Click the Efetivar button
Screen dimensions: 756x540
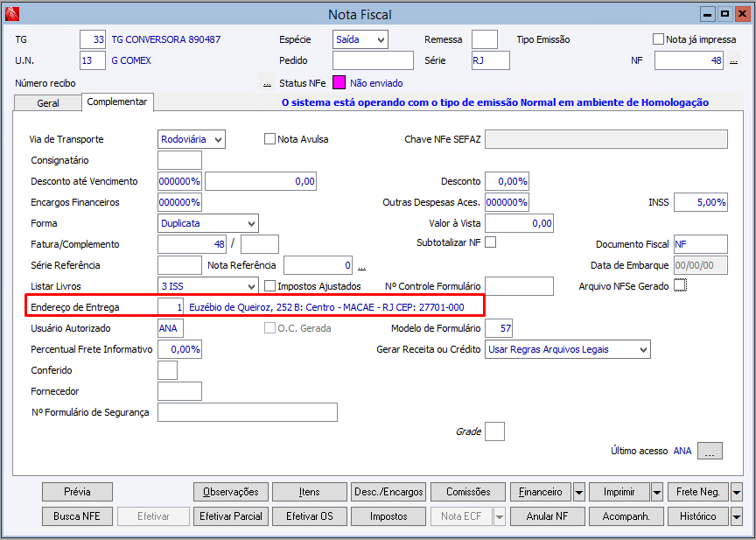pos(153,516)
